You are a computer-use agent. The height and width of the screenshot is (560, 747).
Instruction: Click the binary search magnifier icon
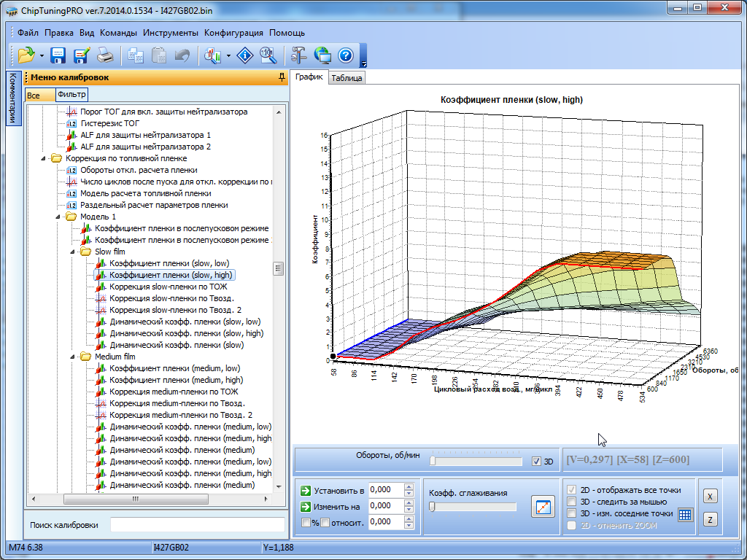(x=267, y=55)
